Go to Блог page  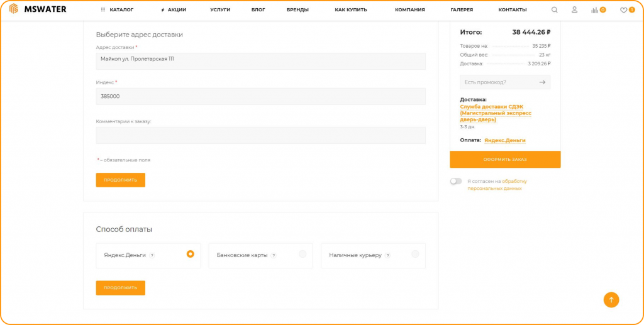click(x=258, y=10)
